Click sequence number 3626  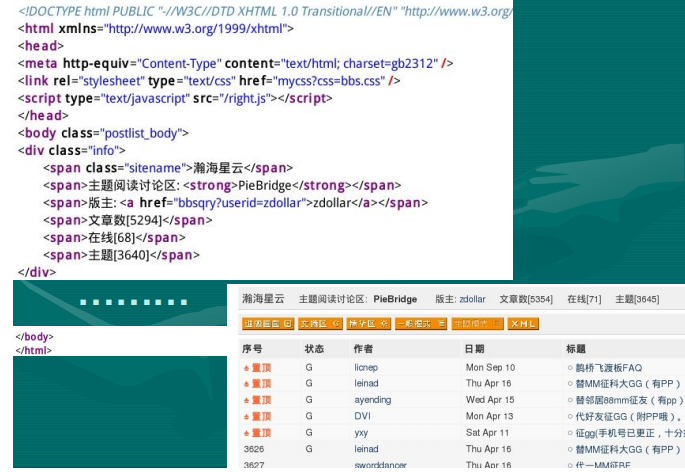pyautogui.click(x=254, y=449)
